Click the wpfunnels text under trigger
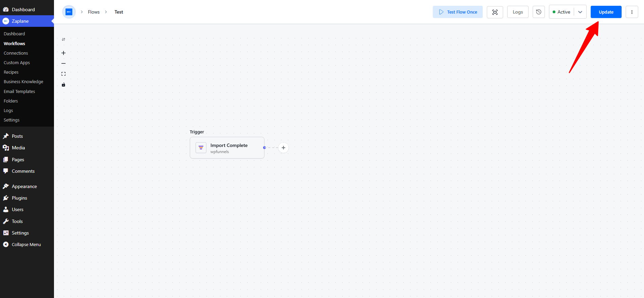 click(x=220, y=152)
